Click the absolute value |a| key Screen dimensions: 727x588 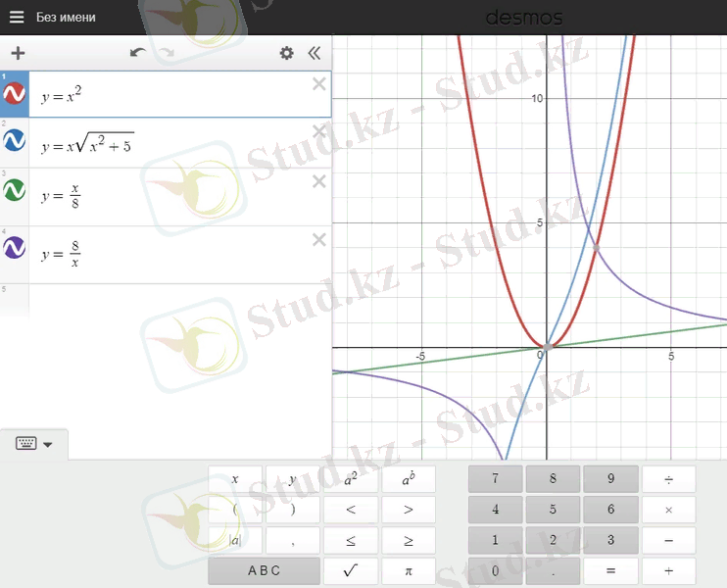tap(235, 540)
